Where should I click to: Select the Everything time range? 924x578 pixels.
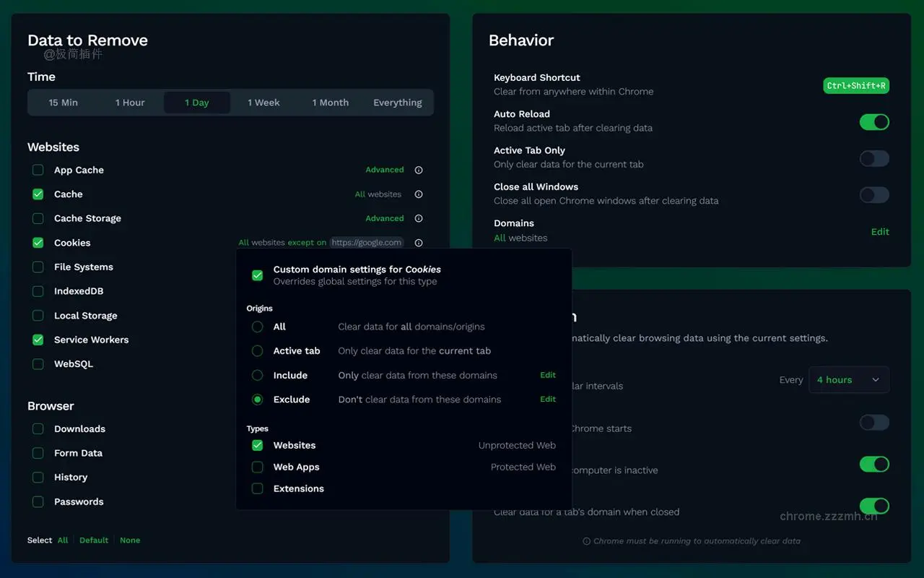point(397,102)
